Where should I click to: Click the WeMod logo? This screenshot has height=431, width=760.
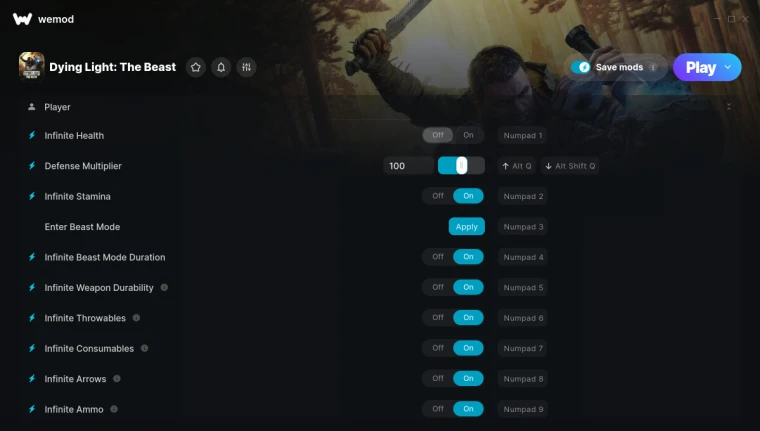(x=22, y=19)
